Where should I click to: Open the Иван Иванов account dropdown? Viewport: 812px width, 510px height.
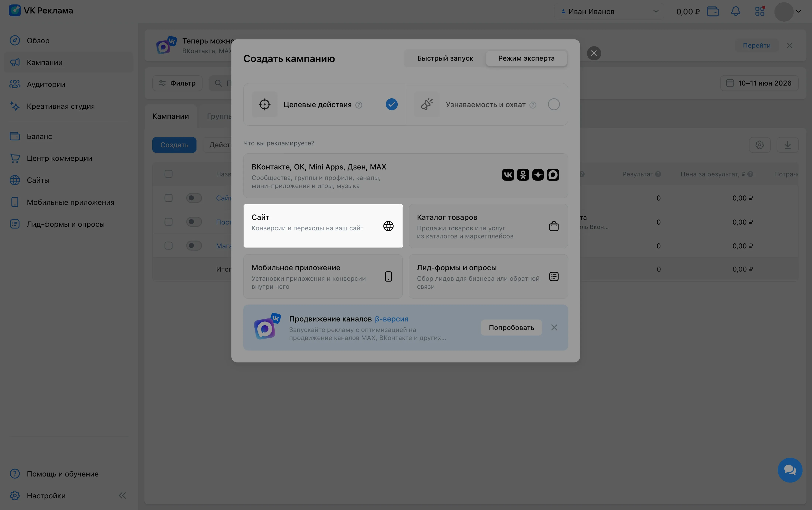coord(609,11)
